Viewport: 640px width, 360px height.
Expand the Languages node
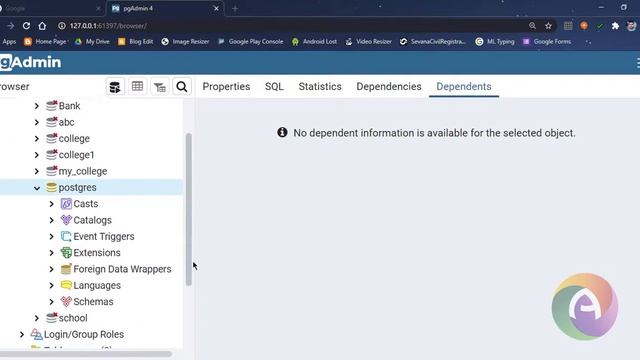tap(51, 285)
